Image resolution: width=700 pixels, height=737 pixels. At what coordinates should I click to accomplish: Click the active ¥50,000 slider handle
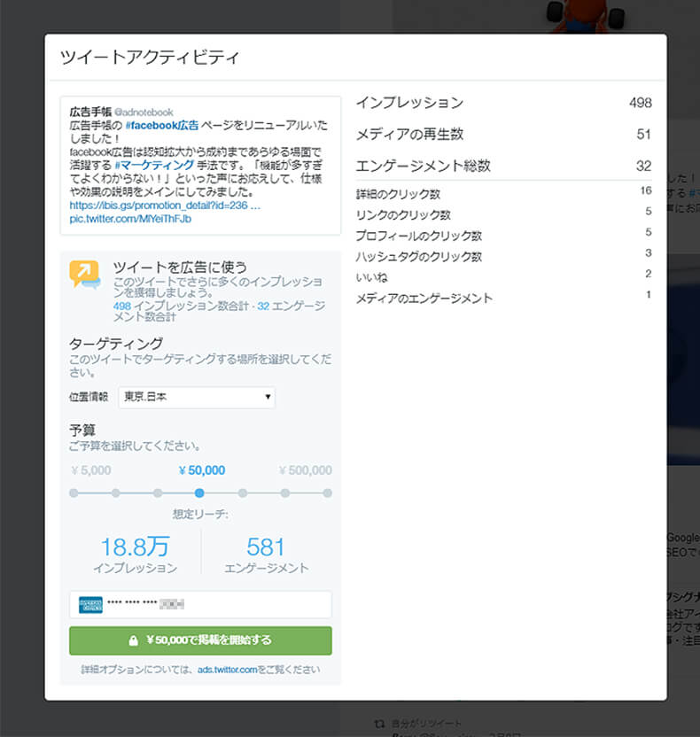(199, 493)
